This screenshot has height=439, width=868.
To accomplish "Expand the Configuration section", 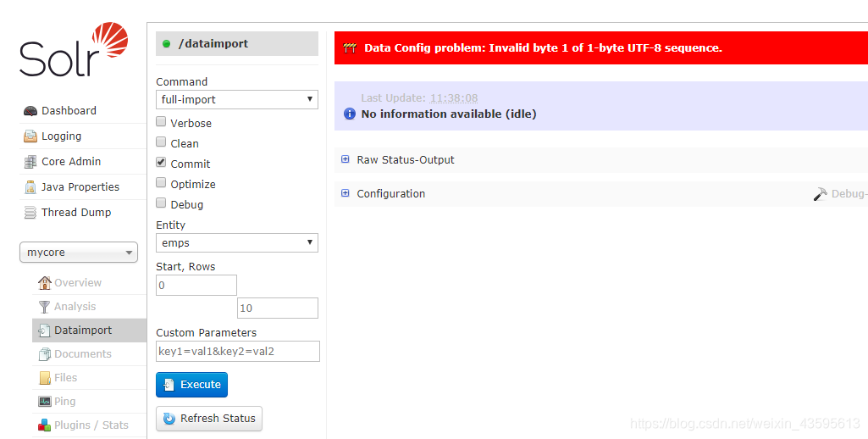I will coord(391,194).
